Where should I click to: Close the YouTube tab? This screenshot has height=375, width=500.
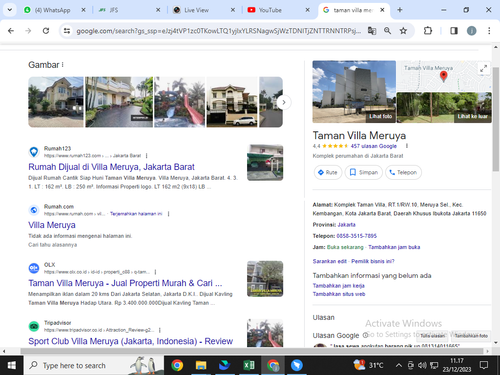(x=307, y=10)
